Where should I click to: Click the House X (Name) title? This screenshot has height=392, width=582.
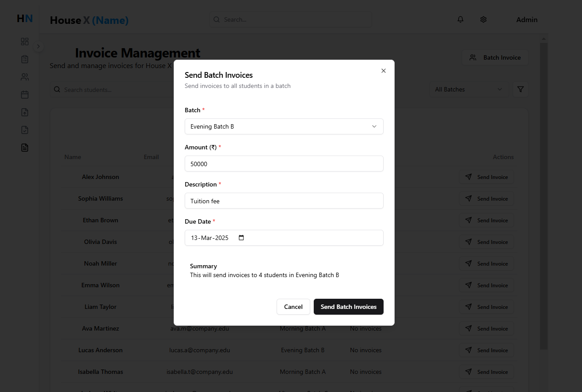coord(89,20)
